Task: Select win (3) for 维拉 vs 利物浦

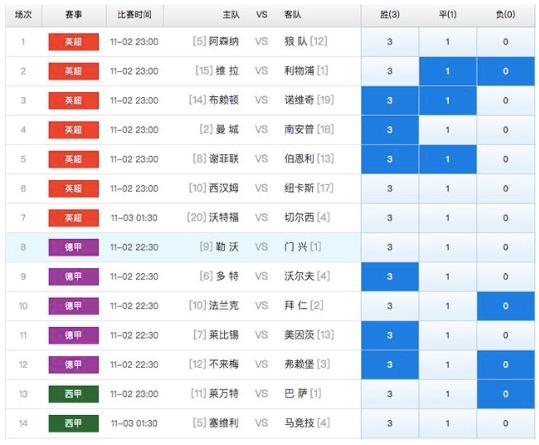Action: tap(390, 71)
